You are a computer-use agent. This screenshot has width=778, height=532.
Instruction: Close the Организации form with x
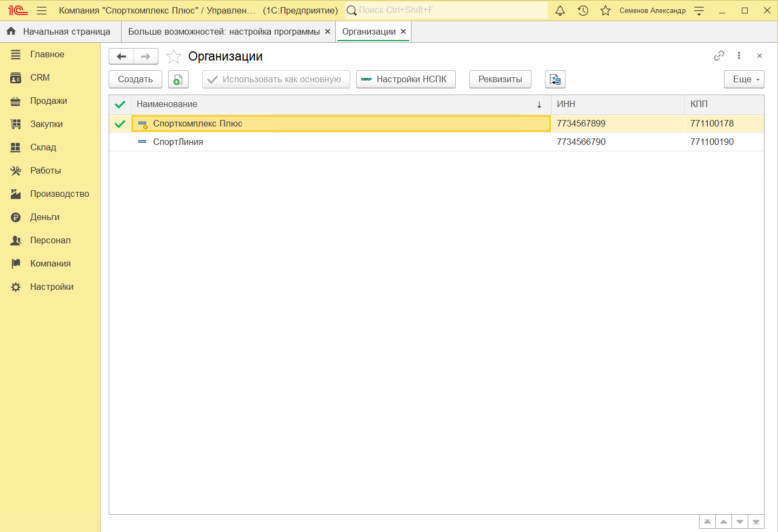coord(760,56)
